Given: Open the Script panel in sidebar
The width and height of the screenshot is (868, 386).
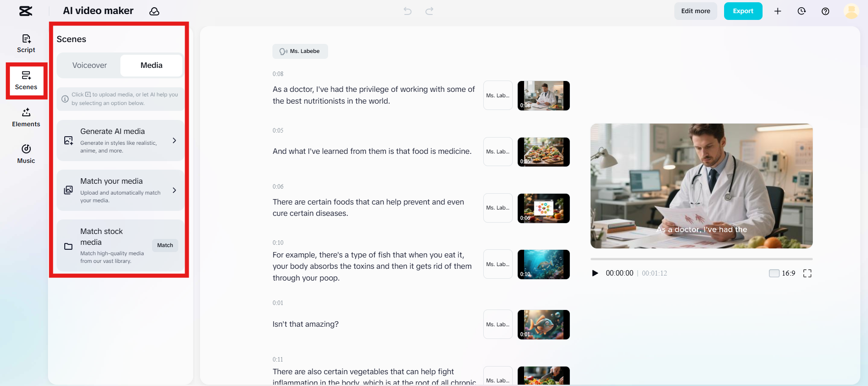Looking at the screenshot, I should (x=26, y=43).
